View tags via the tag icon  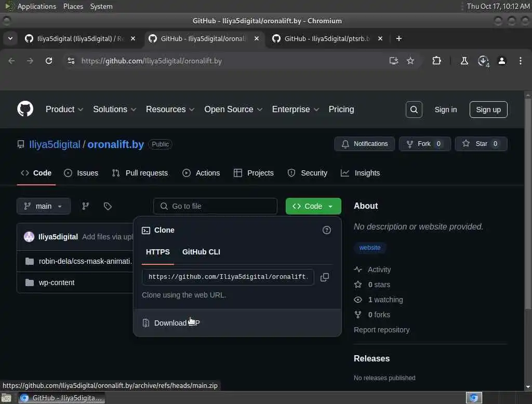pos(108,206)
